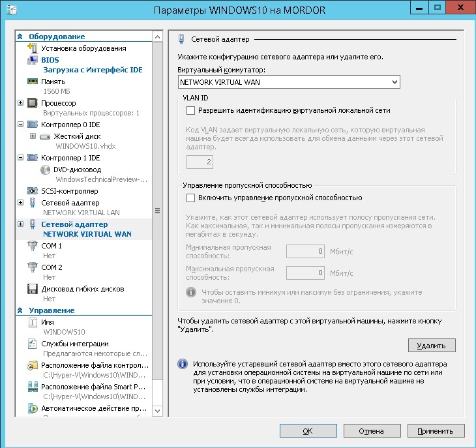476x448 pixels.
Task: Click the Установка оборудования icon
Action: 33,48
